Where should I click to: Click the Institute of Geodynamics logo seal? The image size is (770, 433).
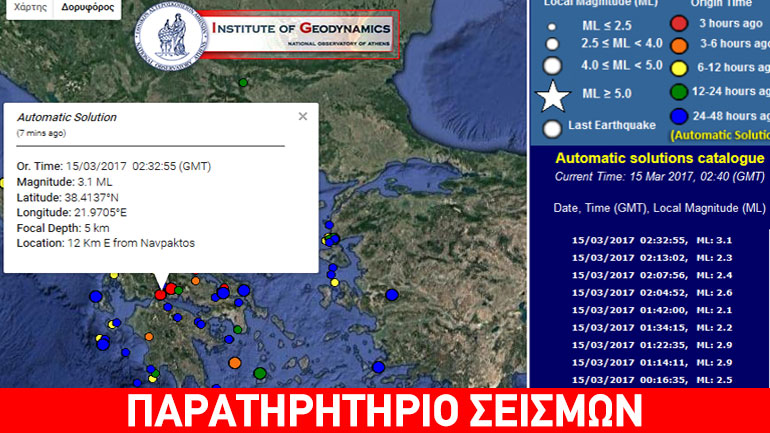[170, 37]
